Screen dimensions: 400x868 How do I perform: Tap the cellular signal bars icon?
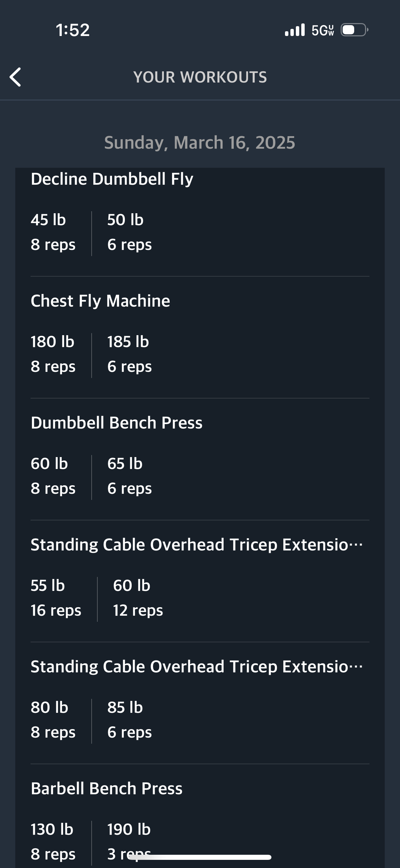(295, 30)
